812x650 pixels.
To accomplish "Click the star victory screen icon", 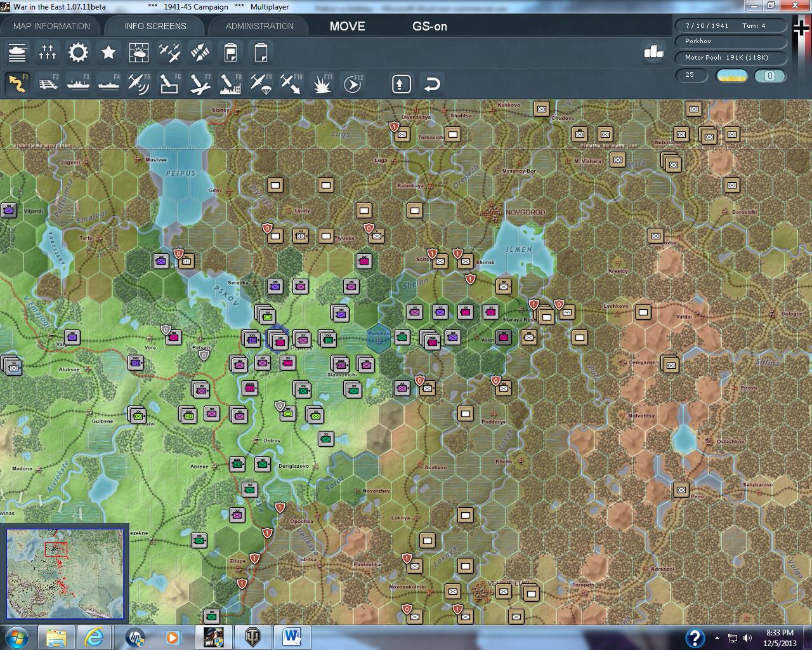I will [108, 52].
